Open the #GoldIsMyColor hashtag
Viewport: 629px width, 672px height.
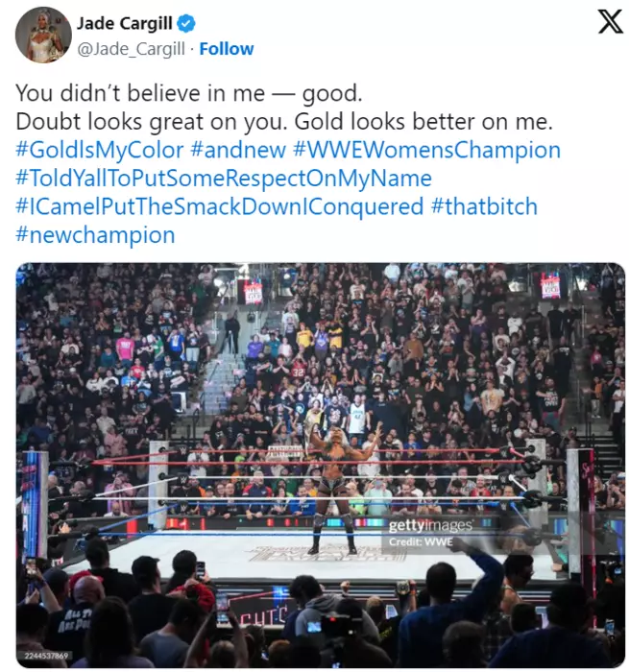tap(100, 150)
